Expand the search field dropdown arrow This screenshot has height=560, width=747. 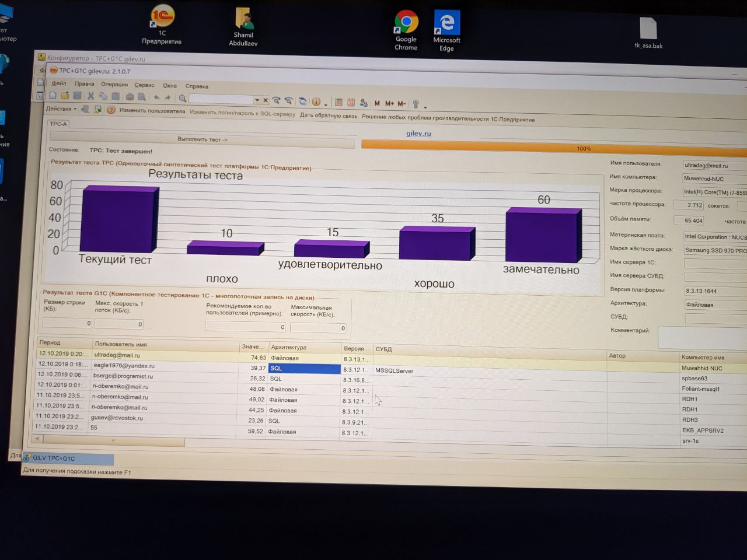point(257,100)
